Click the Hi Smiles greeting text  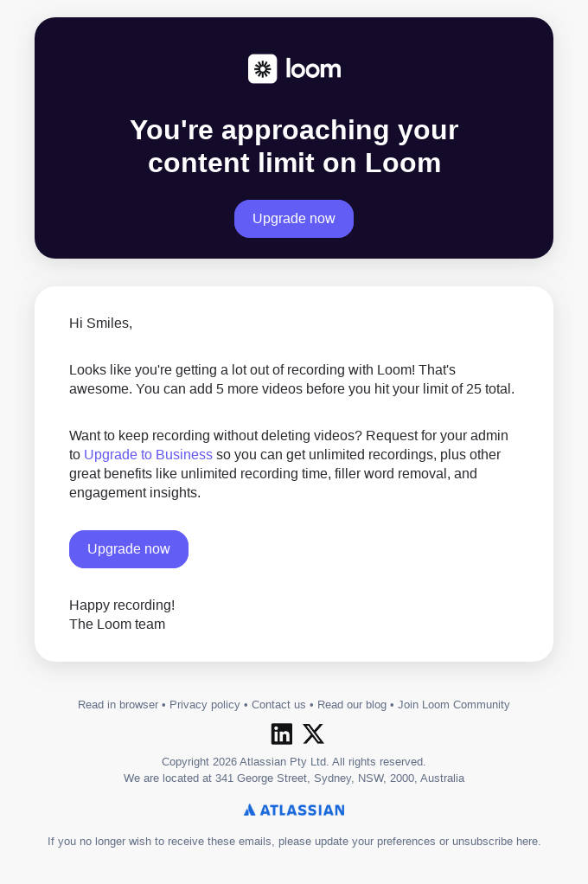coord(100,323)
